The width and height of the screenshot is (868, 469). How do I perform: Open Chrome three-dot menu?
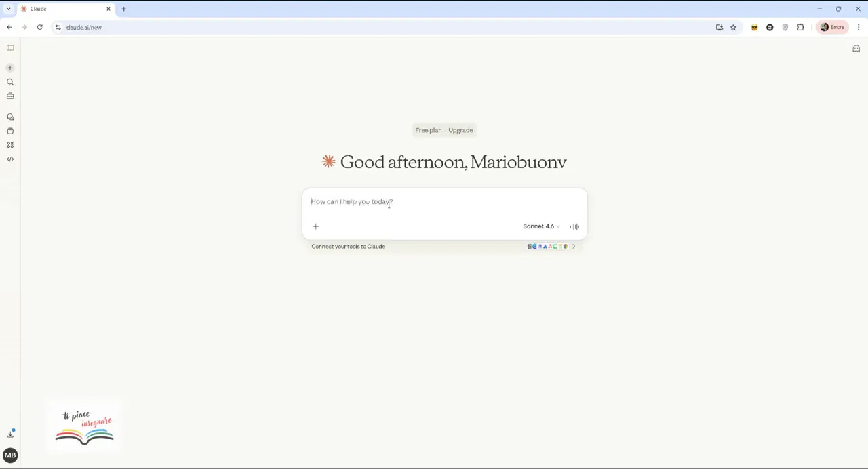point(859,28)
